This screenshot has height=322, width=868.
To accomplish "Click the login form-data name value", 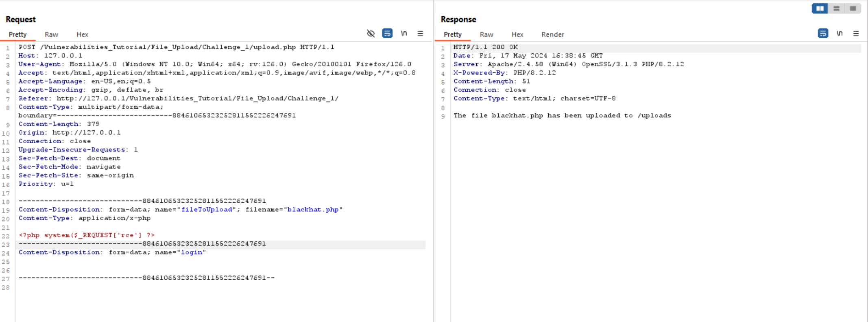I will click(x=192, y=252).
